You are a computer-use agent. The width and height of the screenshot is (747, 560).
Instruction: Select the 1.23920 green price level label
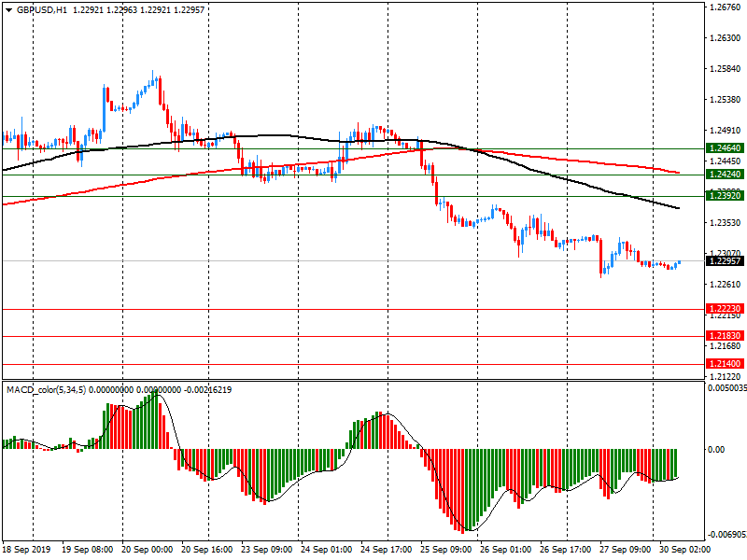[x=726, y=196]
